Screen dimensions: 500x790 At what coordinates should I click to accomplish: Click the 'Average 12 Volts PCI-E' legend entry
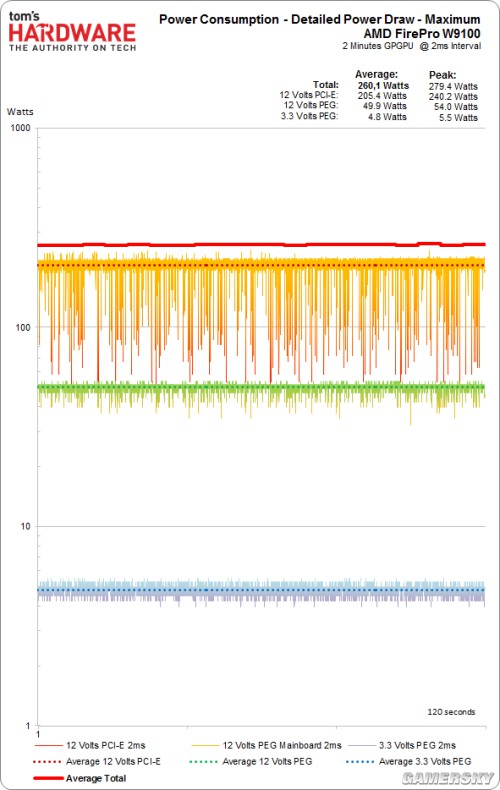point(97,761)
